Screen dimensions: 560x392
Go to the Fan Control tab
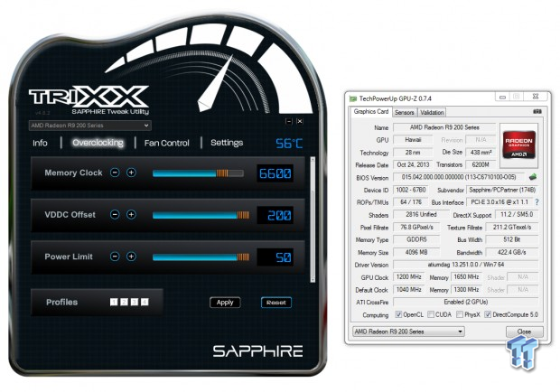167,144
